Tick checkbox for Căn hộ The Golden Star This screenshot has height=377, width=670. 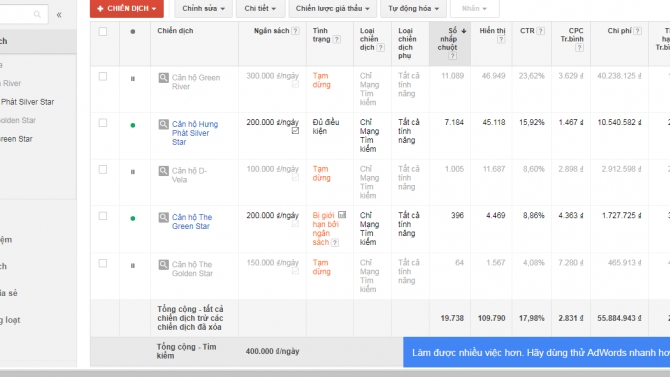(x=103, y=263)
